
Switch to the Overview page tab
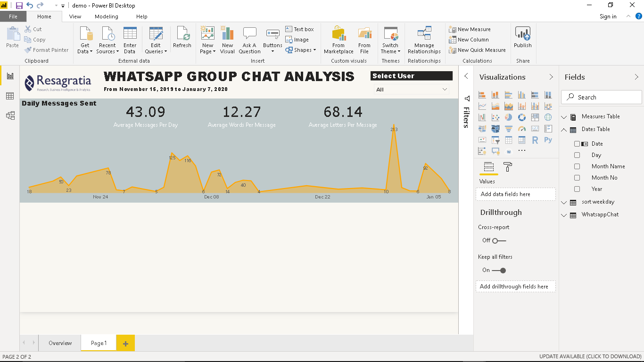click(x=60, y=343)
